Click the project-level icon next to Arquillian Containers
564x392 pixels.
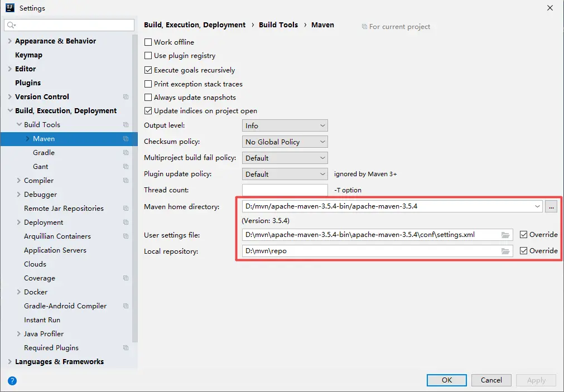pyautogui.click(x=126, y=236)
